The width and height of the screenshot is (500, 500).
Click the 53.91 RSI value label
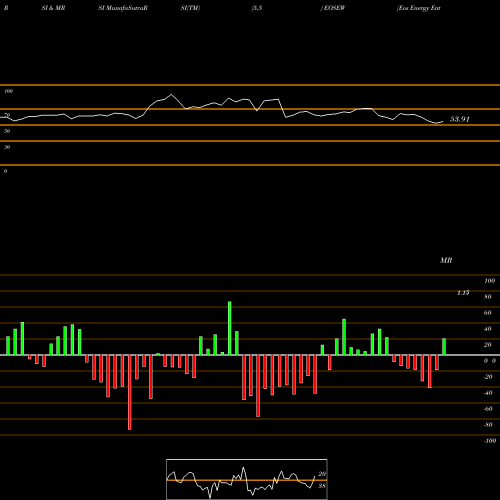click(459, 119)
